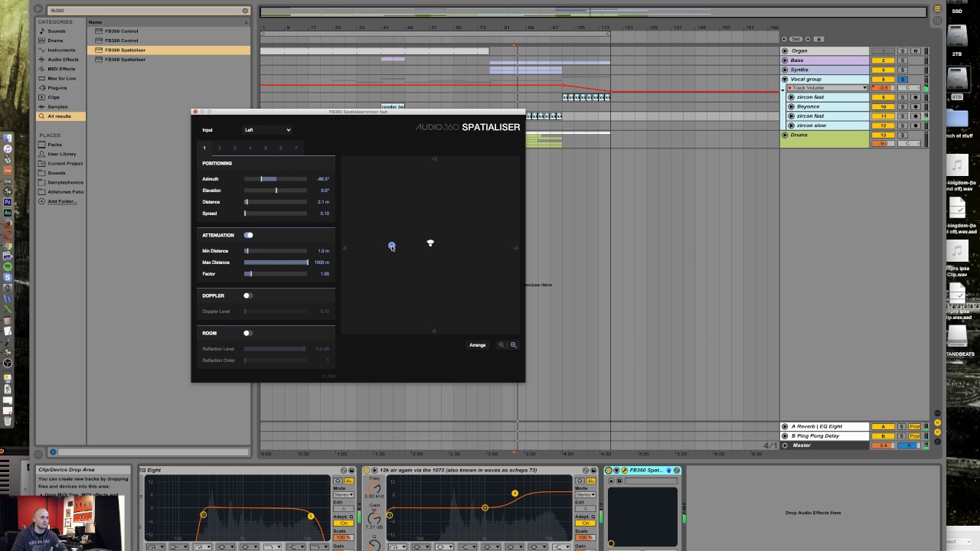Image resolution: width=980 pixels, height=551 pixels.
Task: Select the highlighted FB360 Spatialiser result
Action: (x=168, y=50)
